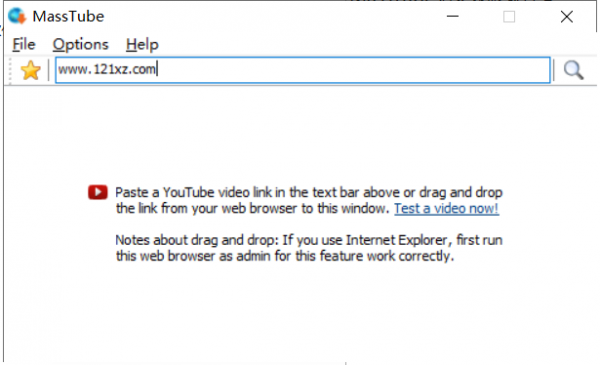The width and height of the screenshot is (600, 365).
Task: Click the MassTube title text
Action: click(68, 16)
